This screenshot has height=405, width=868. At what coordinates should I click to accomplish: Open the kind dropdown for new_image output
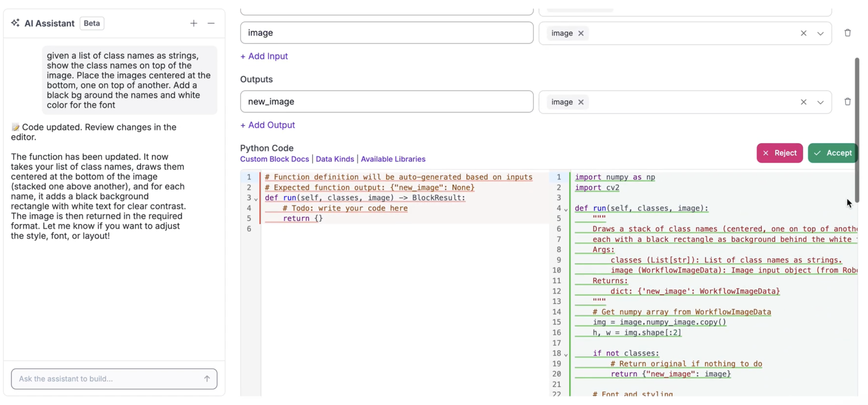tap(820, 102)
